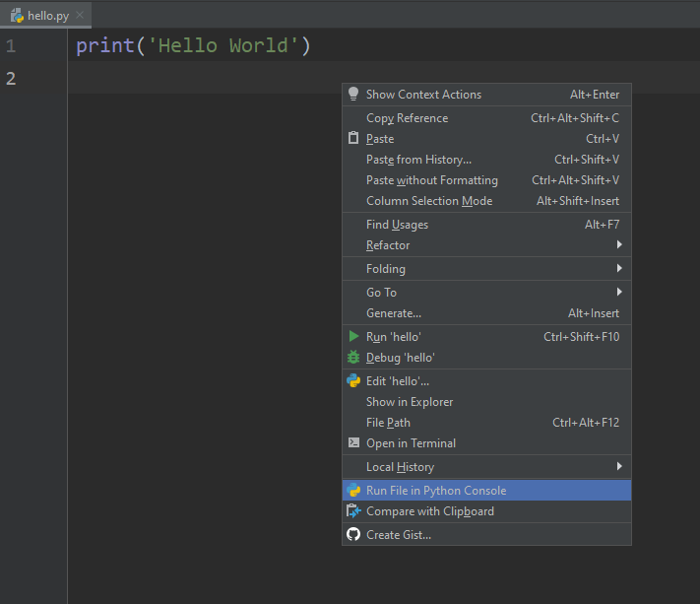The height and width of the screenshot is (604, 700).
Task: Click the GitHub icon beside Create Gist
Action: (353, 535)
